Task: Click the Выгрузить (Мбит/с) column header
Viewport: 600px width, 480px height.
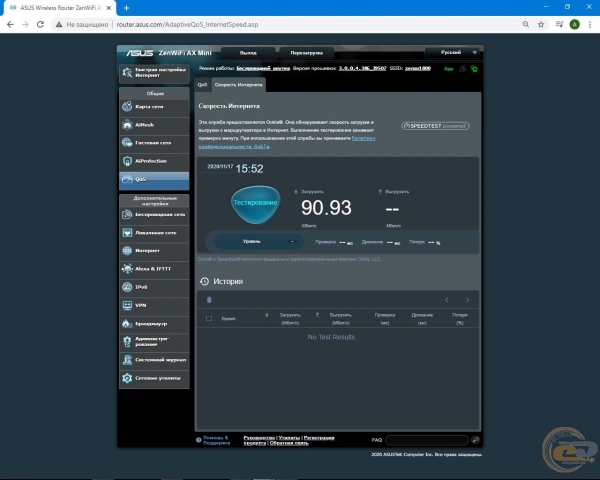Action: tap(341, 319)
